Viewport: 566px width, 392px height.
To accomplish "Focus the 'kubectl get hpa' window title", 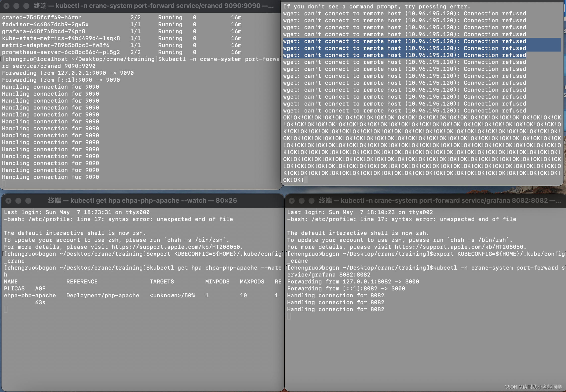I will click(x=142, y=200).
